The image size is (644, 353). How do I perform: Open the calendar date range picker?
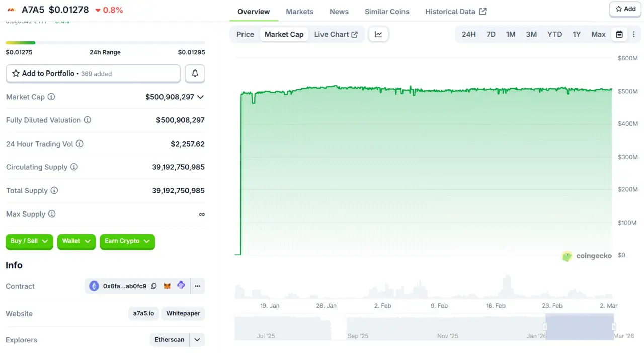619,34
